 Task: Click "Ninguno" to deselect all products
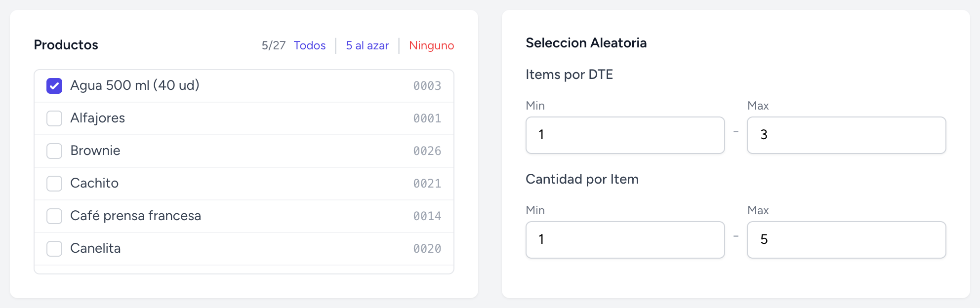(431, 45)
